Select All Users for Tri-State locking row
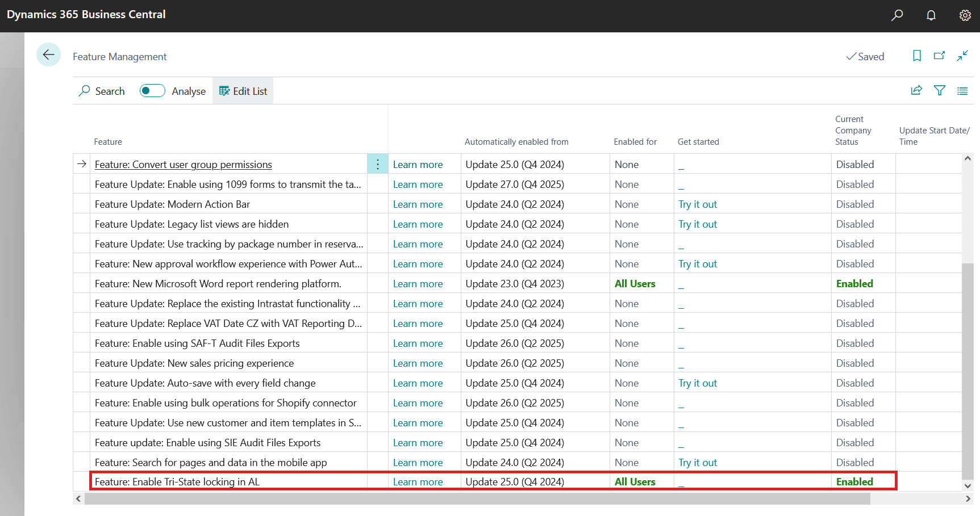 point(635,482)
